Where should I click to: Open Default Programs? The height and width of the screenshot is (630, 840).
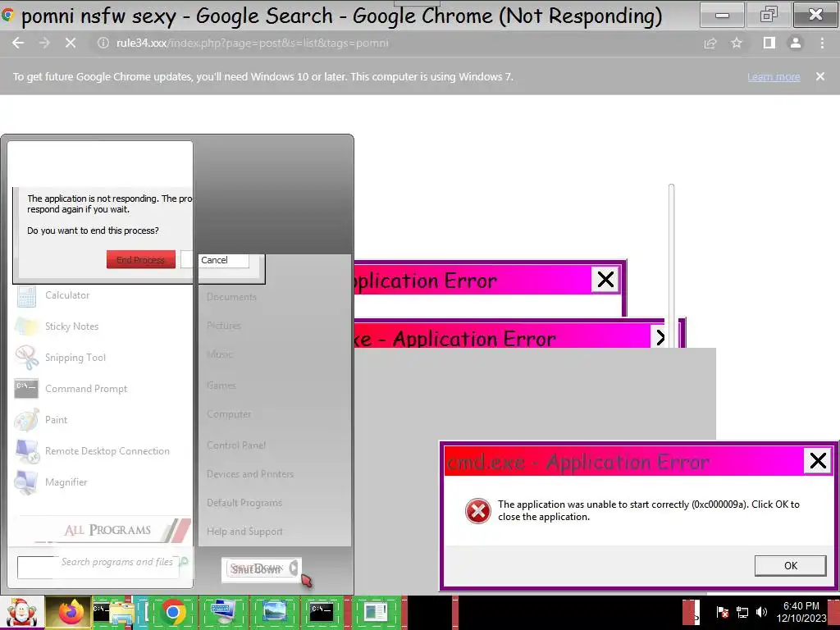click(x=244, y=503)
